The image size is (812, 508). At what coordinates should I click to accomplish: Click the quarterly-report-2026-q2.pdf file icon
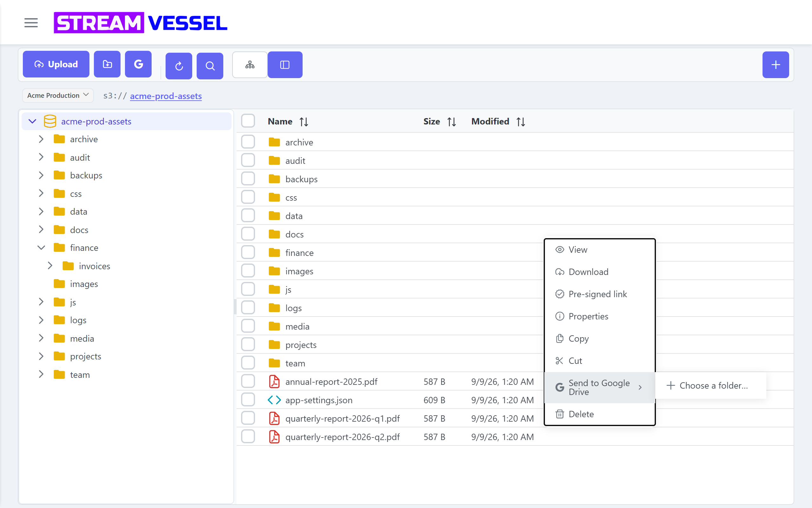[274, 437]
